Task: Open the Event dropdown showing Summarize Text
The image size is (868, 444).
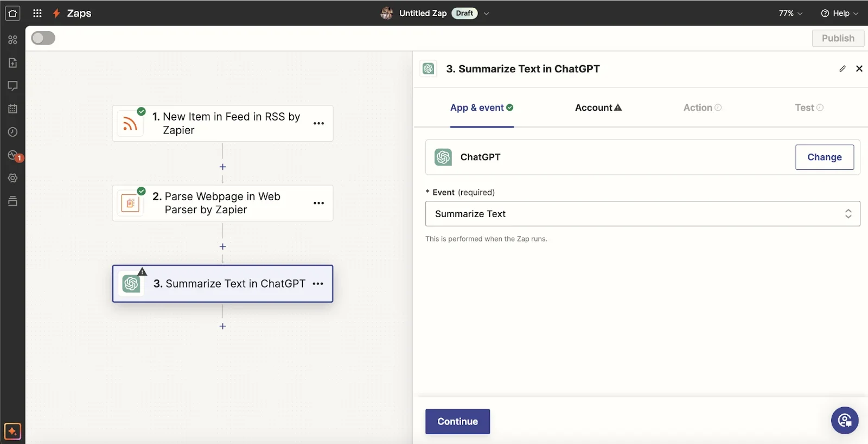Action: pos(643,214)
